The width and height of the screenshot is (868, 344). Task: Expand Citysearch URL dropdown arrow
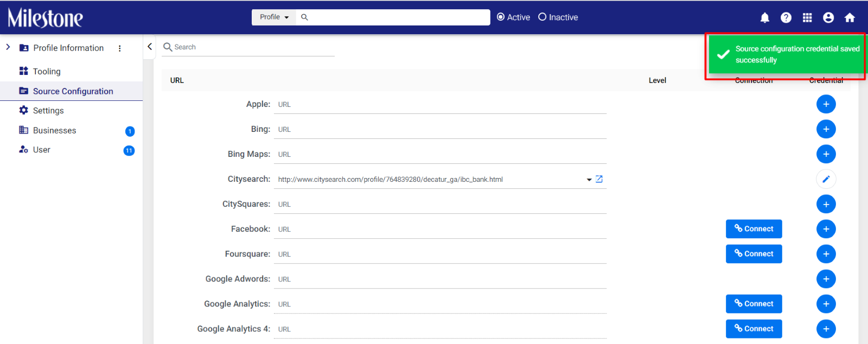tap(589, 180)
